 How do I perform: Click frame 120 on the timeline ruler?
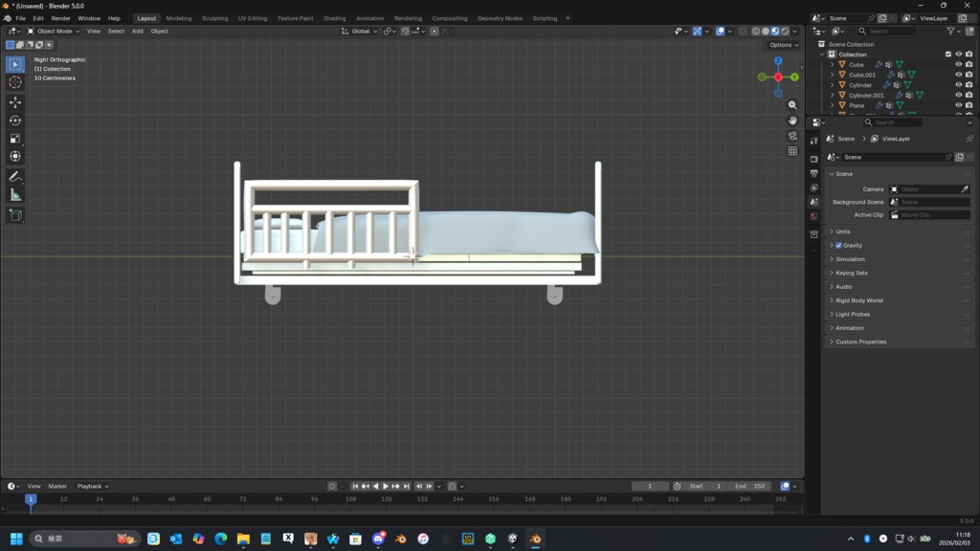(387, 500)
